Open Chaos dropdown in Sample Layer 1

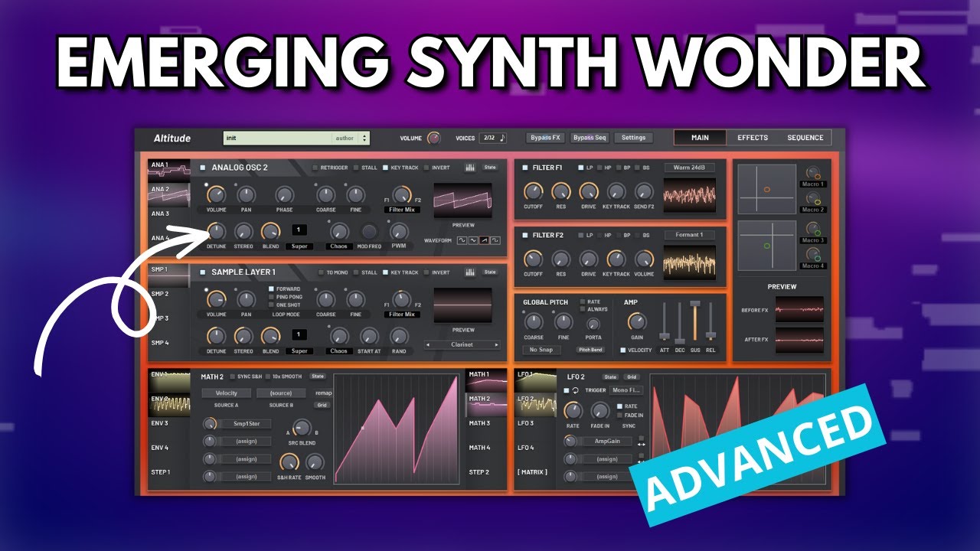338,351
